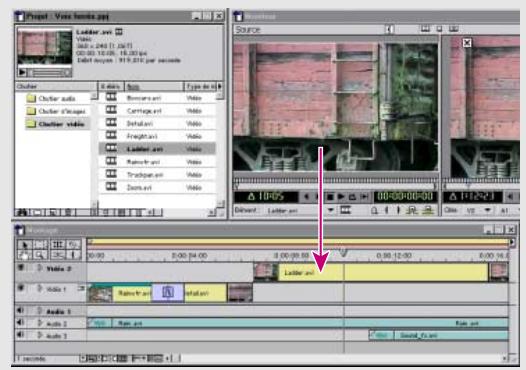
Task: Open the Project window columns flyout arrow
Action: 220,87
